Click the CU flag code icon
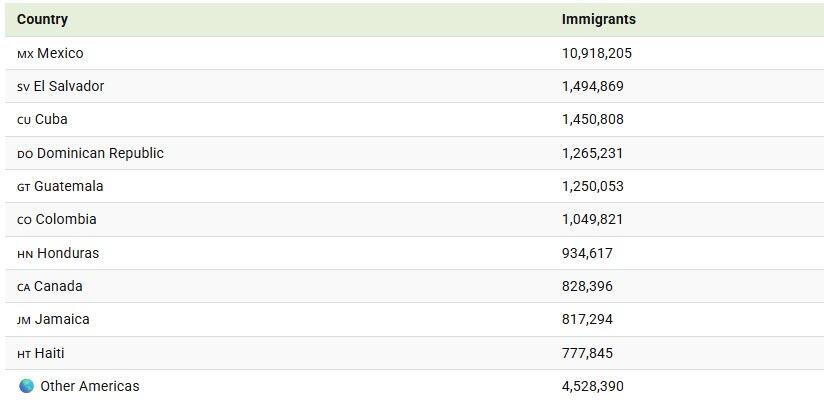Viewport: 824px width, 409px height. tap(24, 120)
